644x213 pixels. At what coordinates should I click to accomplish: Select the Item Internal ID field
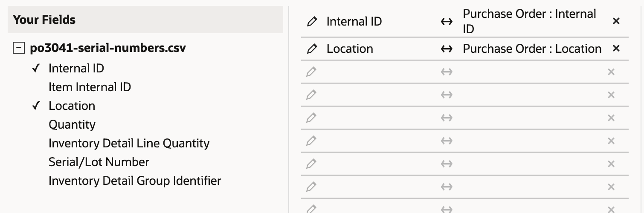click(x=90, y=87)
